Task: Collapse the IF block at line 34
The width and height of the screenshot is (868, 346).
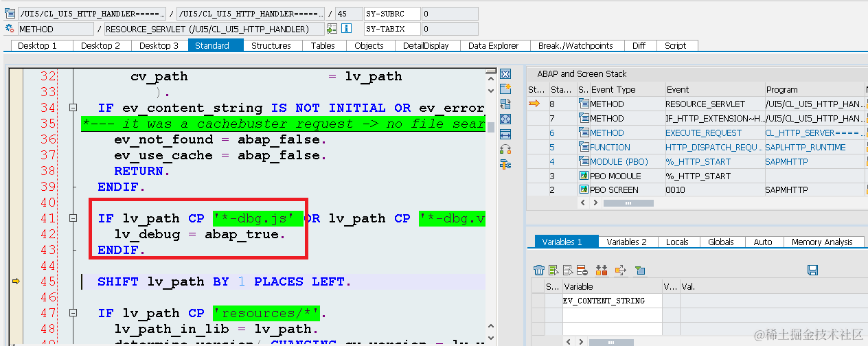Action: [x=73, y=108]
